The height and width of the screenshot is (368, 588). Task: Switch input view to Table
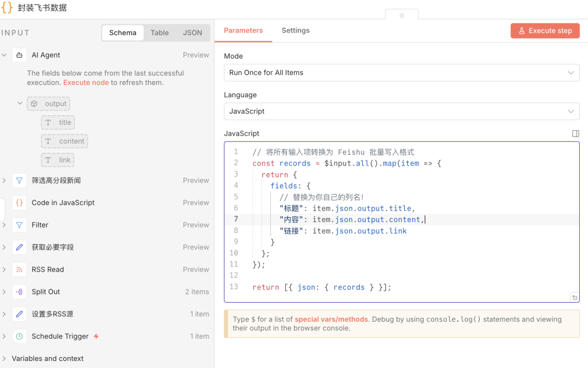coord(160,33)
